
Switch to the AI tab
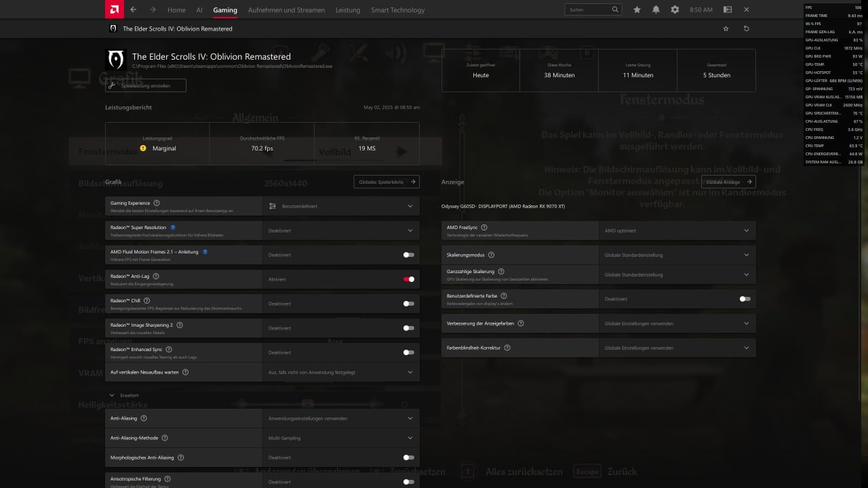coord(199,10)
